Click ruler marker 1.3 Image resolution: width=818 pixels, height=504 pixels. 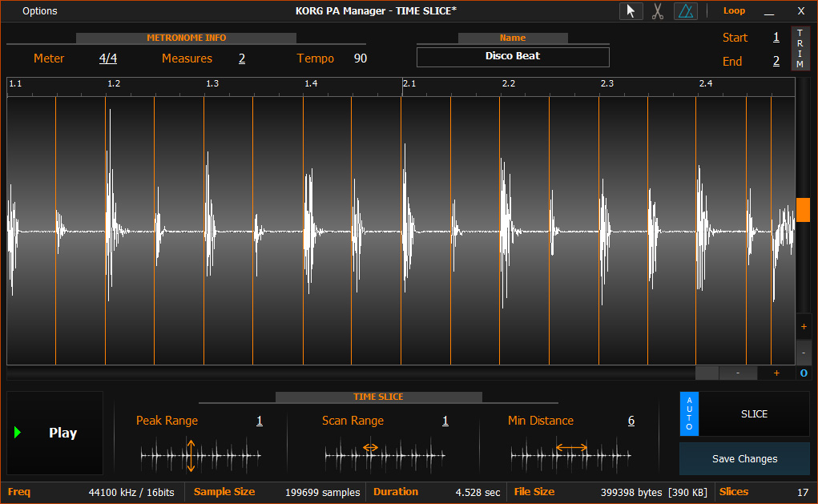click(212, 83)
